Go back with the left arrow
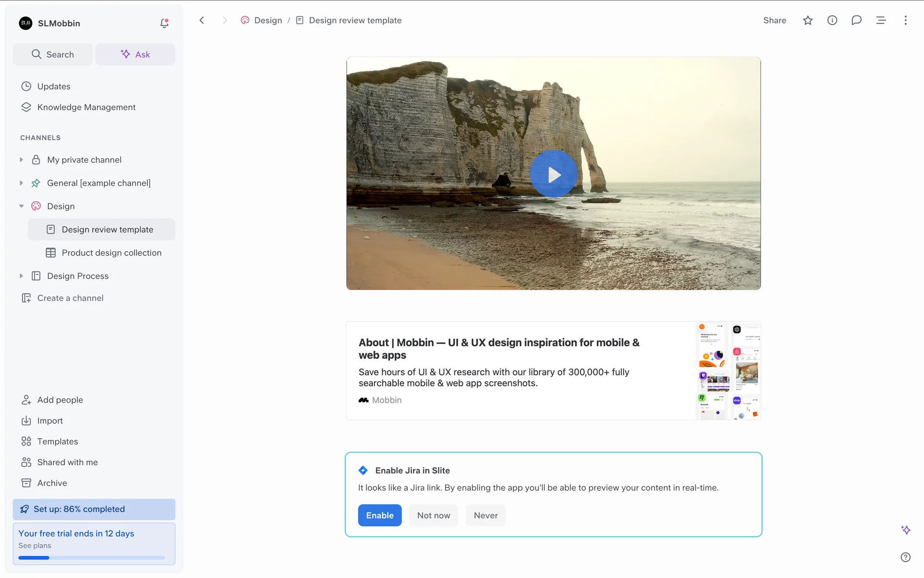The image size is (924, 578). point(202,20)
